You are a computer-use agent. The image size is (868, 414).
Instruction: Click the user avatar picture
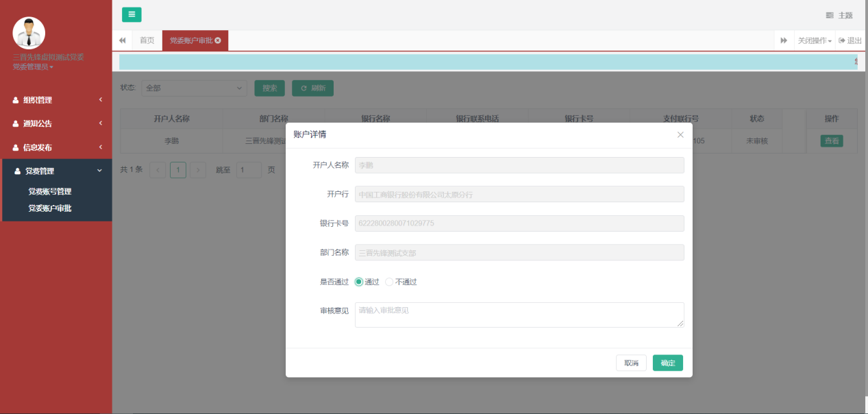(29, 33)
